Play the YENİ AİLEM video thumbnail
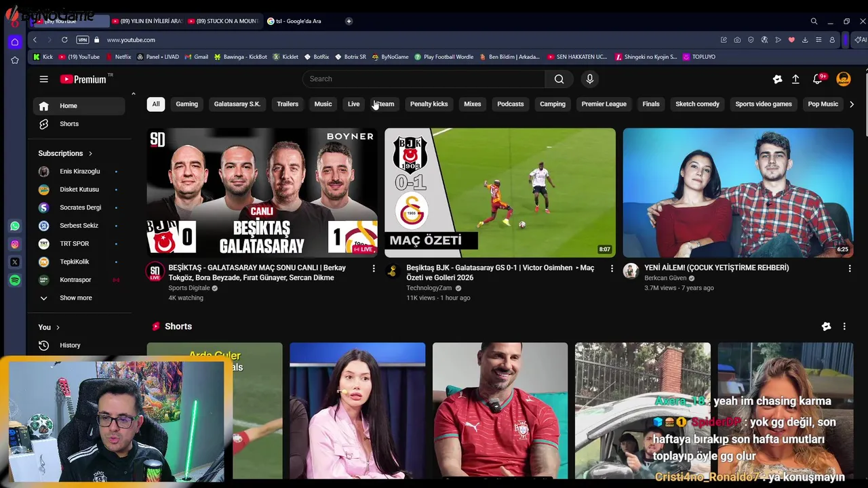Screen dimensions: 868x488 click(x=738, y=193)
